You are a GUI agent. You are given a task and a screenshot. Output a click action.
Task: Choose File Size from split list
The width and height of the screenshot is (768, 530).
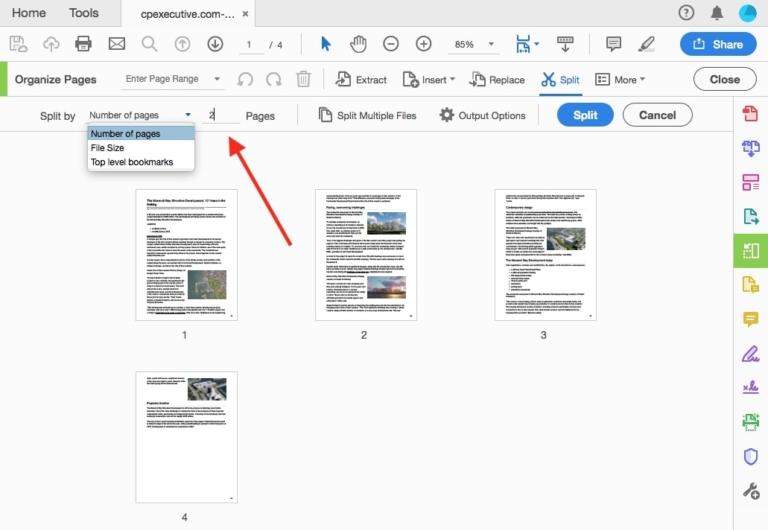(108, 148)
